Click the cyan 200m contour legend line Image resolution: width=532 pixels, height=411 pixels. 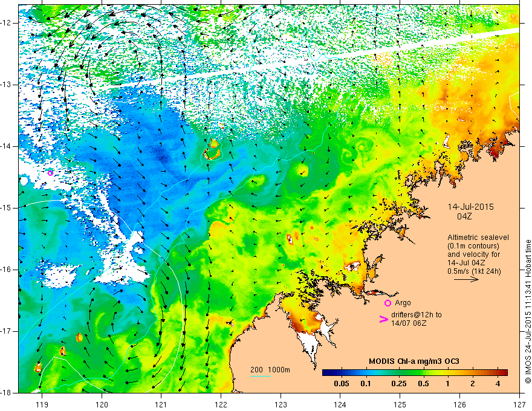(x=261, y=376)
